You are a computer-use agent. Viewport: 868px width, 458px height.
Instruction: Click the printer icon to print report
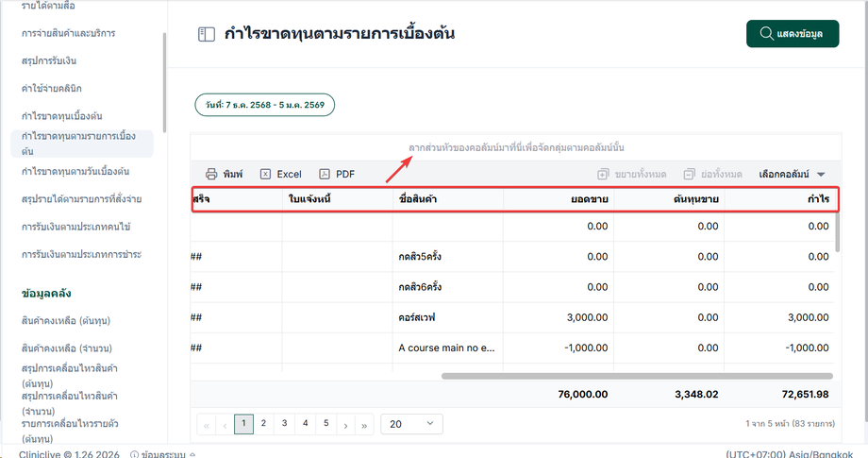211,174
